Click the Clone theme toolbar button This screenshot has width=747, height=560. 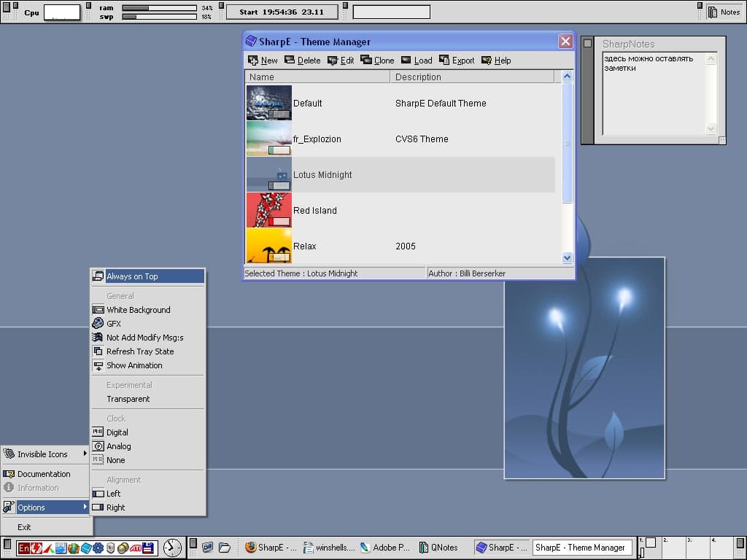coord(376,61)
